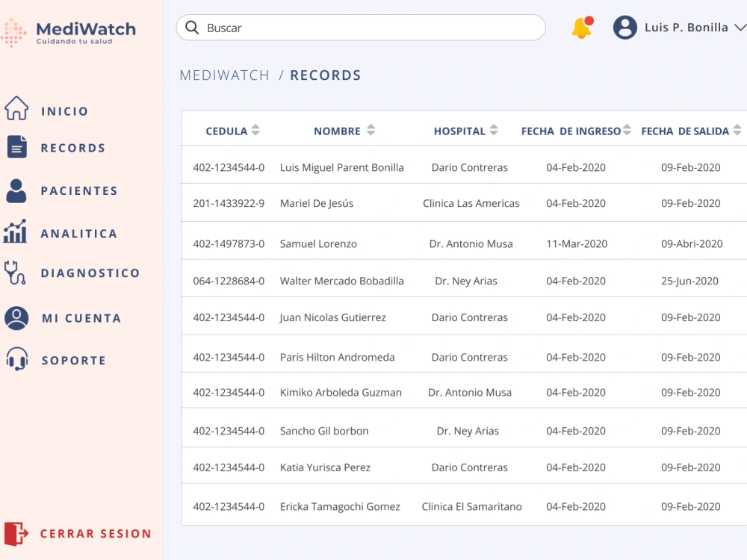Click the MediWatch logo
747x560 pixels.
tap(69, 32)
